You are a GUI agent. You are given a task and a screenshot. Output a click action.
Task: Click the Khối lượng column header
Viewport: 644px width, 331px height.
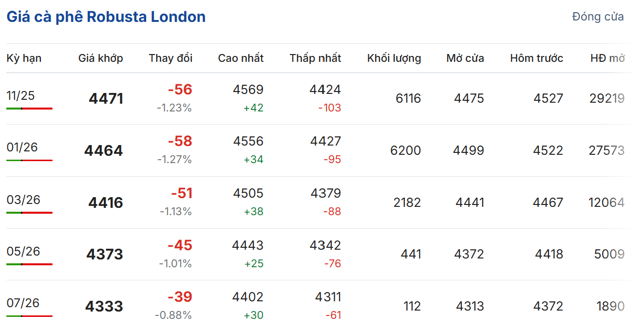coord(394,58)
